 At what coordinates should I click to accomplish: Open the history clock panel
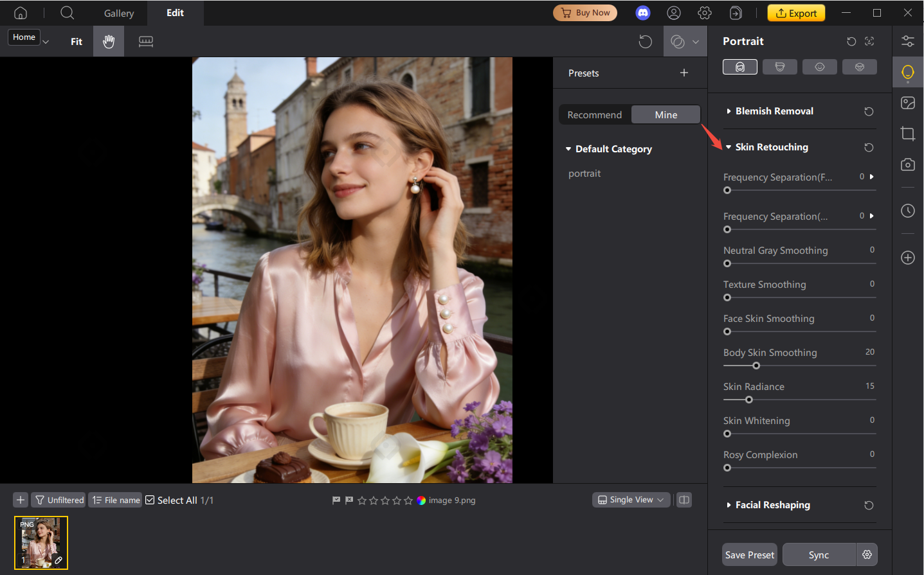[x=907, y=211]
